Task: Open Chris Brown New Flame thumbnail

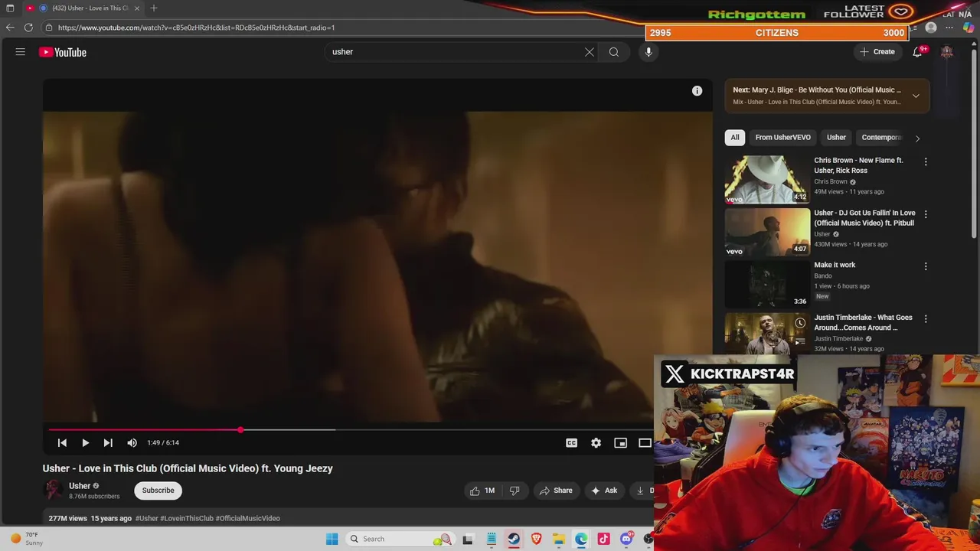Action: pos(767,180)
